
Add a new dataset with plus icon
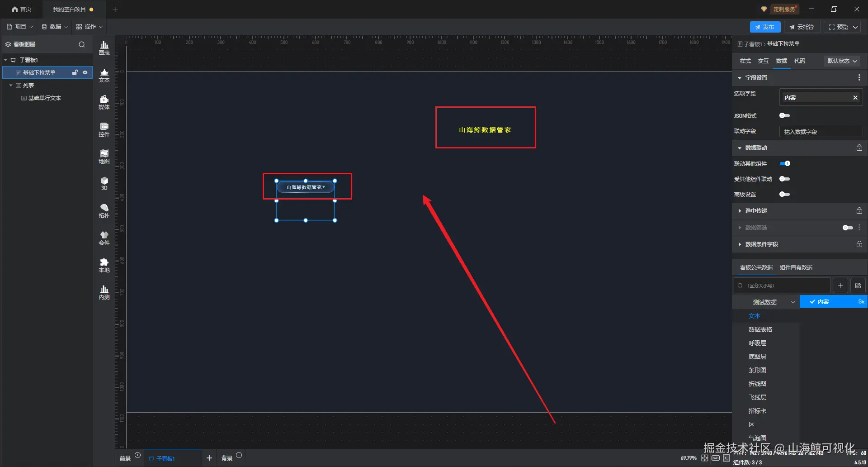click(840, 286)
